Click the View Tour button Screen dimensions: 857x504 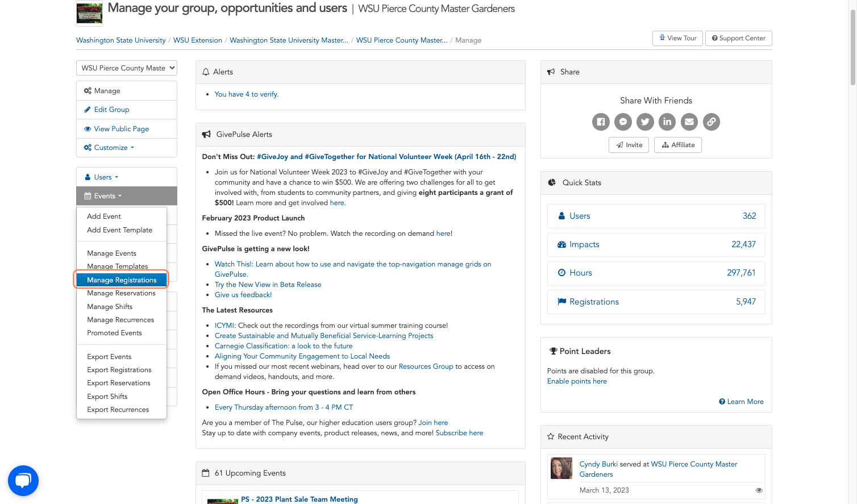click(677, 38)
